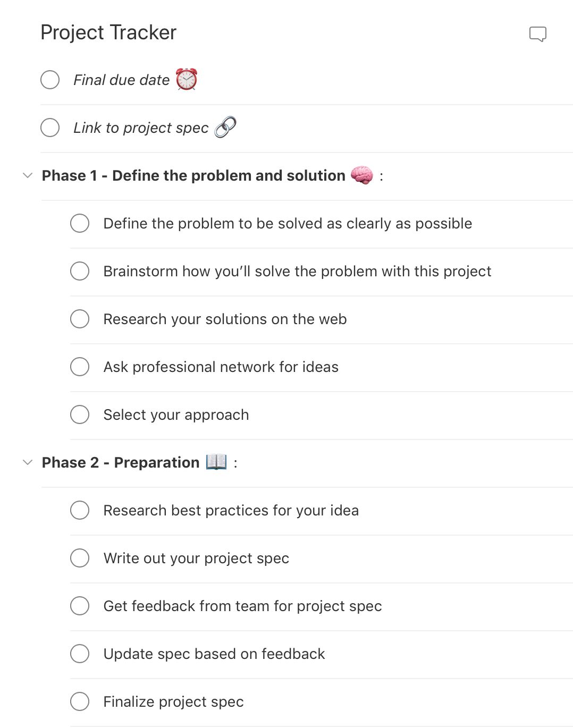573x728 pixels.
Task: Open the Get feedback from team task
Action: pyautogui.click(x=242, y=606)
